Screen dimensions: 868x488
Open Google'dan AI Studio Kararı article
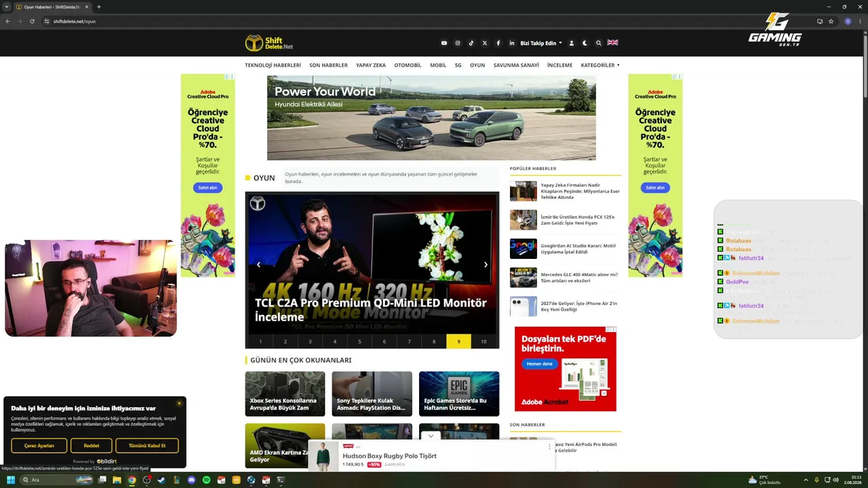[578, 249]
